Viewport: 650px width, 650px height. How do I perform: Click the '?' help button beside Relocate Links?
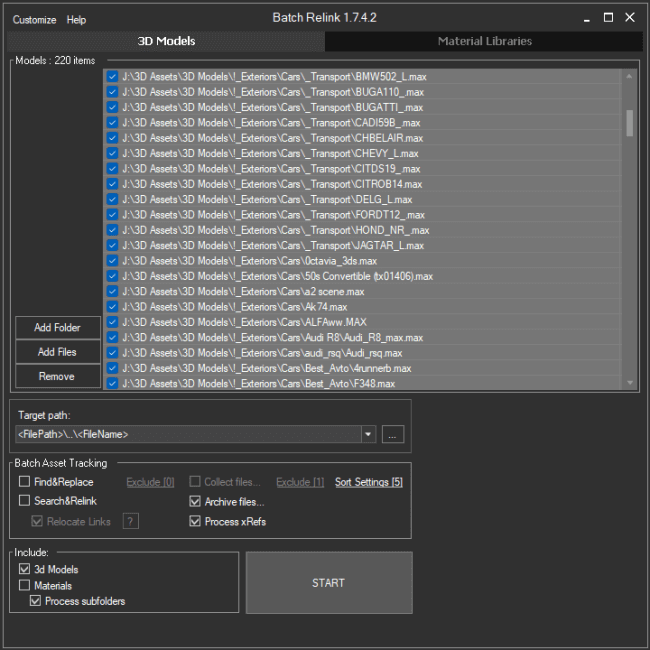click(131, 521)
